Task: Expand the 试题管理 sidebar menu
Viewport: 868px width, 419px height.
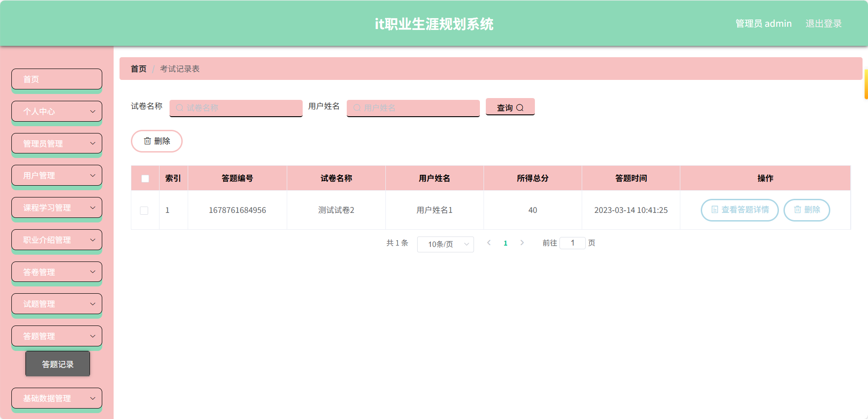Action: (57, 304)
